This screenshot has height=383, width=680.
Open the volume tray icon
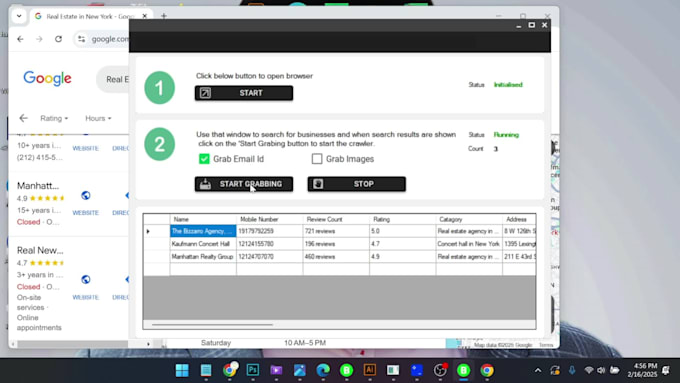601,370
